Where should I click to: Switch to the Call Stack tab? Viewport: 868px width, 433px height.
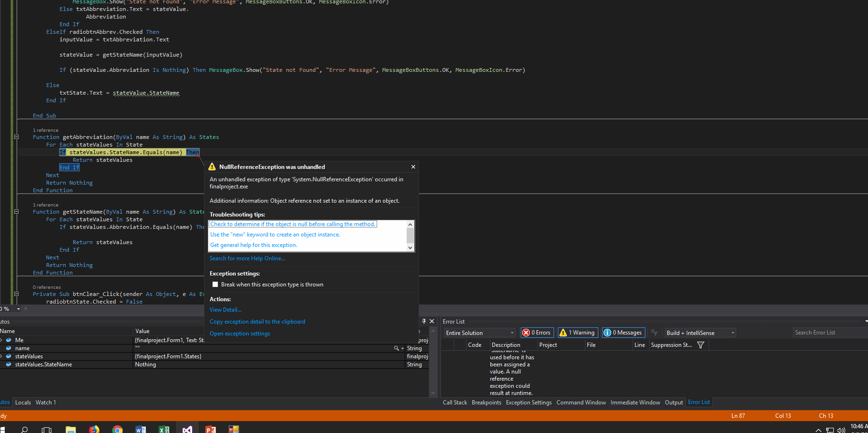(455, 402)
